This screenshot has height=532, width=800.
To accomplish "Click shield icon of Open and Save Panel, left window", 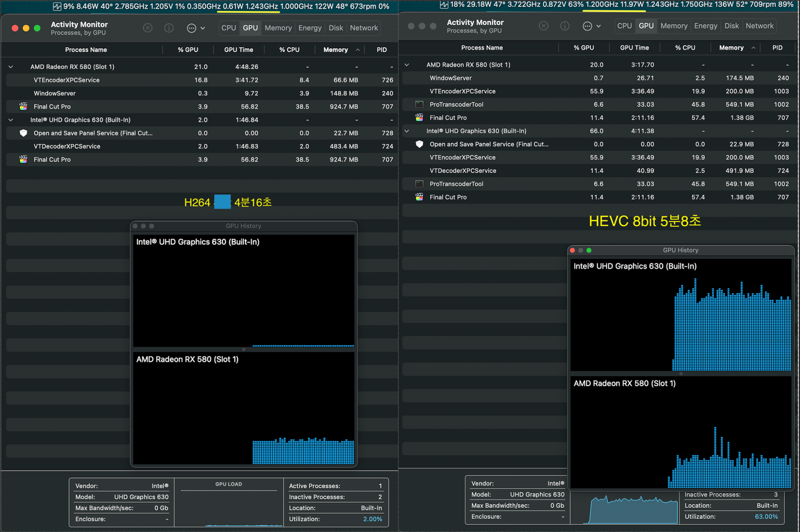I will [23, 133].
